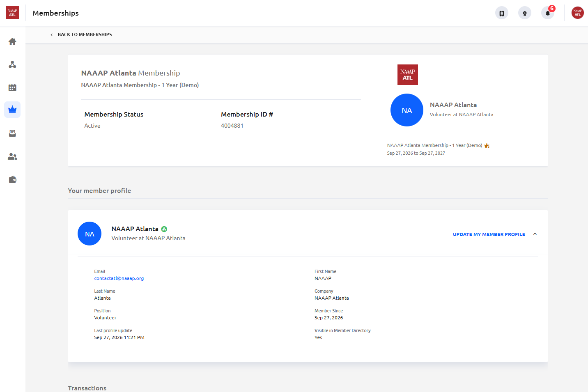Screen dimensions: 588x392
Task: Click the 'Yes' Visible in Member Directory value
Action: [x=319, y=337]
